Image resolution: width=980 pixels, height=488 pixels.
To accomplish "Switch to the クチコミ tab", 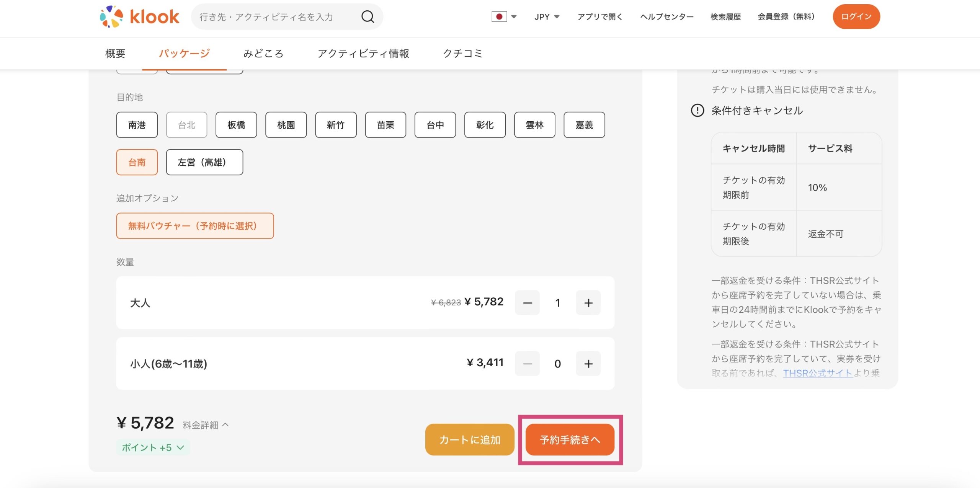I will [462, 53].
